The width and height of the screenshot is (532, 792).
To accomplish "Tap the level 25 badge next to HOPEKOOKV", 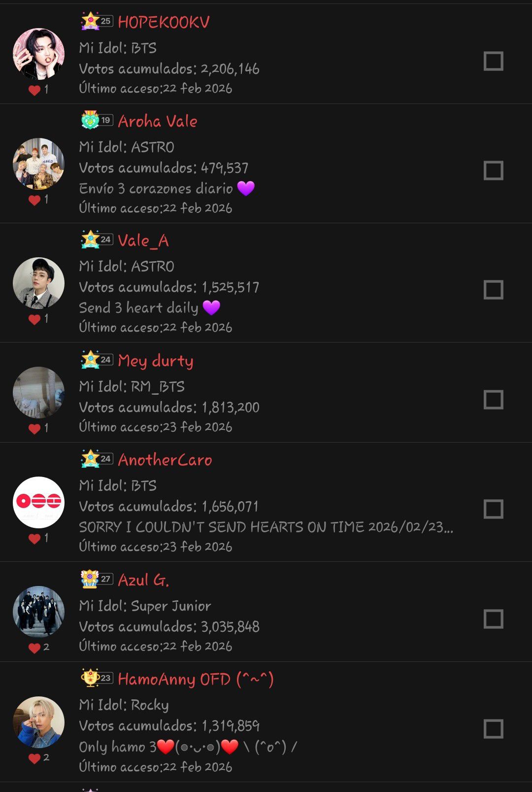I will click(97, 21).
